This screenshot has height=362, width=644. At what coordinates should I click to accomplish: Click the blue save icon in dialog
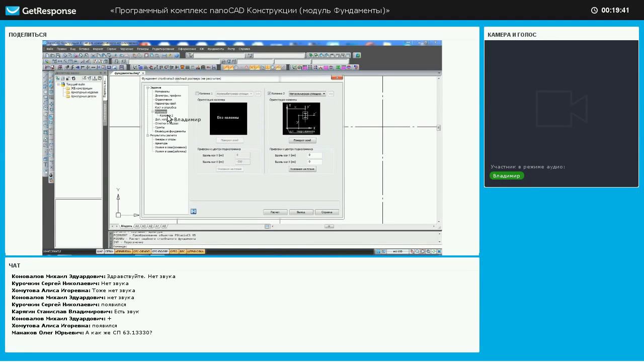click(x=193, y=211)
